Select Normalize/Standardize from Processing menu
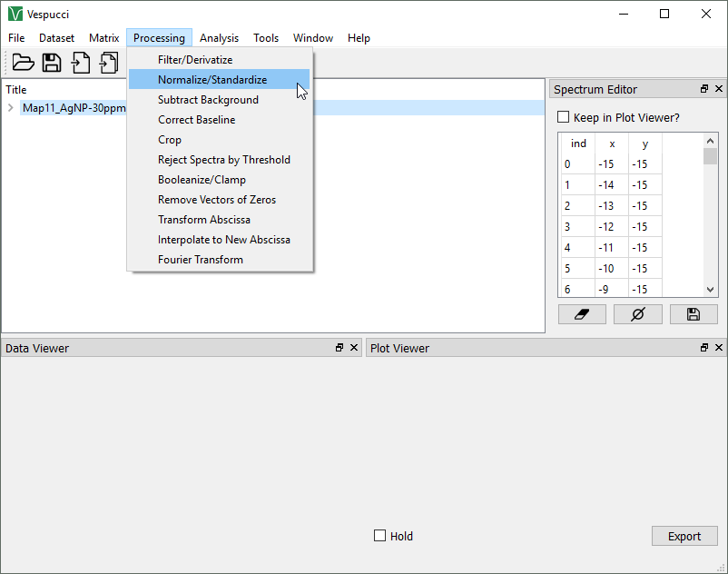Screen dimensions: 728x574 point(212,80)
